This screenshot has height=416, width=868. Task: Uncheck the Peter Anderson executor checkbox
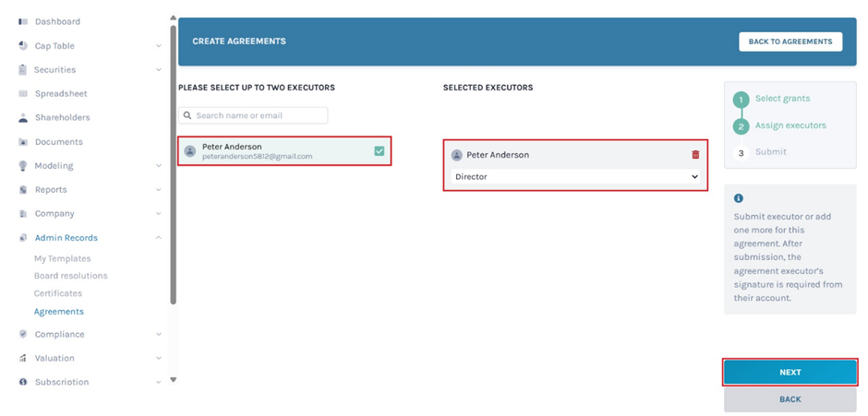coord(379,150)
